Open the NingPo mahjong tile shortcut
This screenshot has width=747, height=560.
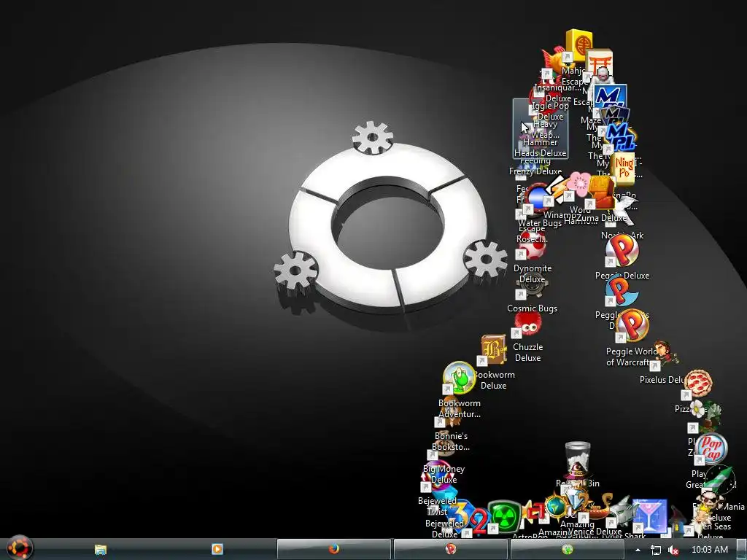click(624, 169)
